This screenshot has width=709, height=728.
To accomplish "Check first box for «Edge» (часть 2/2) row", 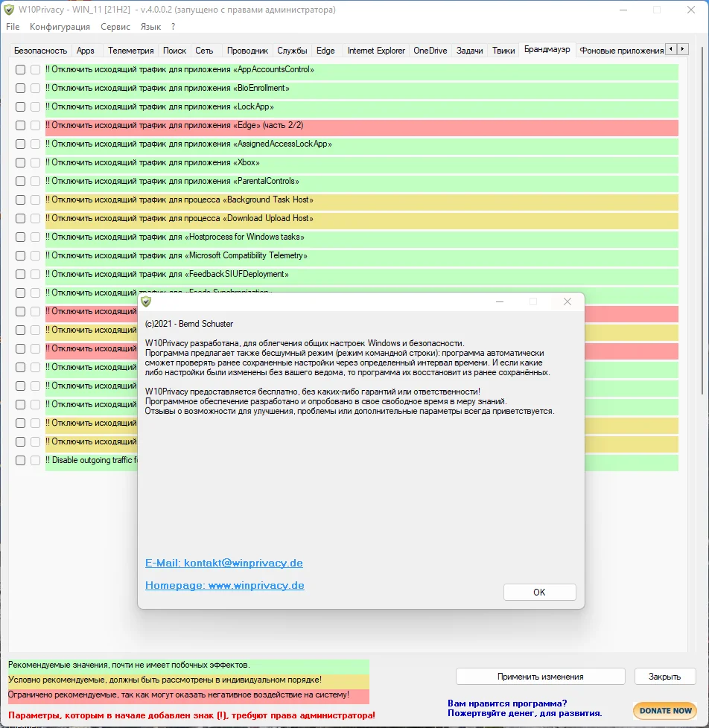I will [20, 125].
